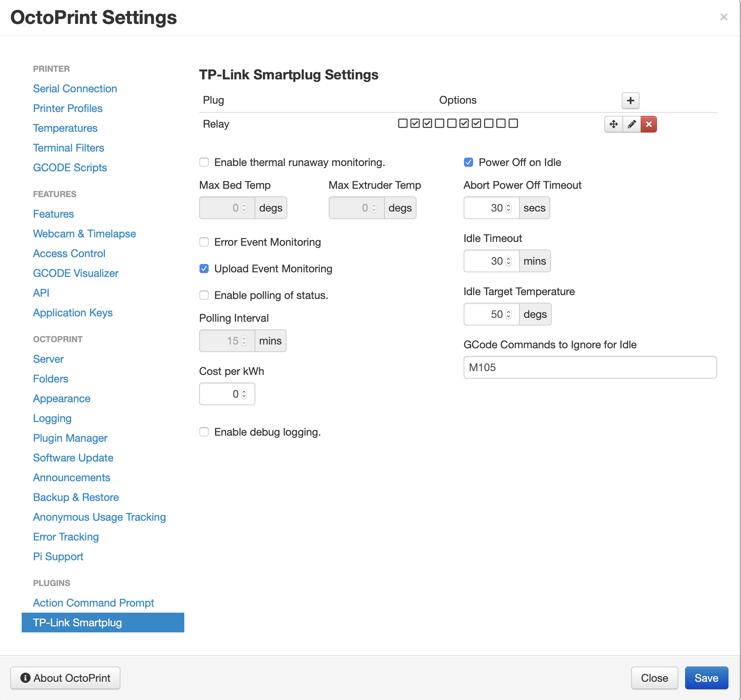The image size is (741, 700).
Task: Click Cost per kWh stepper arrows
Action: coord(244,394)
